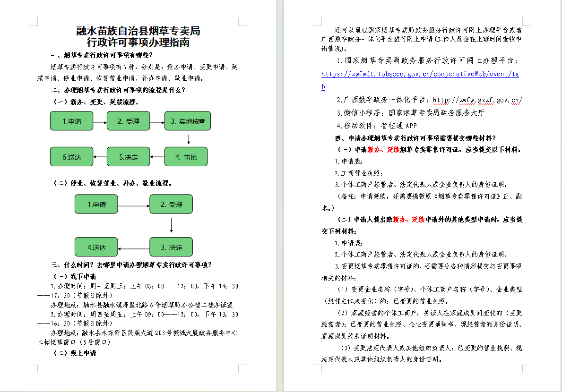Select the '4. 审批' flowchart box

click(x=186, y=157)
